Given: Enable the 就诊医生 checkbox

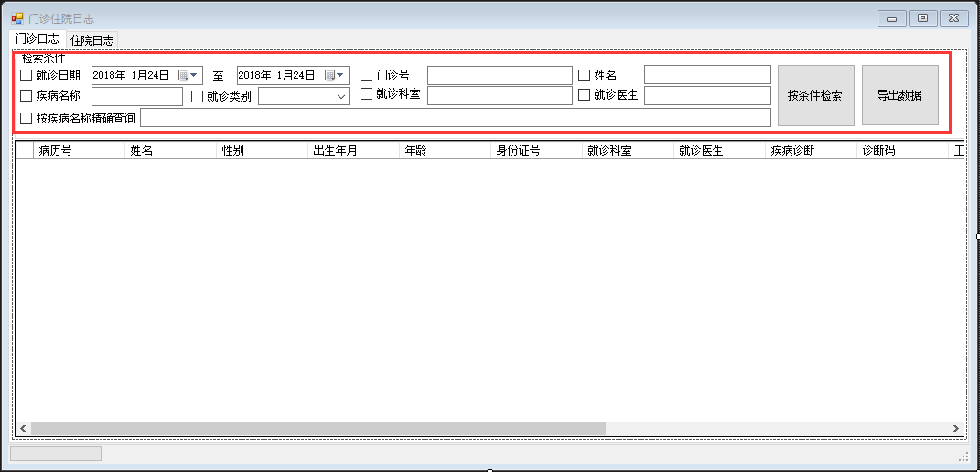Looking at the screenshot, I should pyautogui.click(x=585, y=95).
